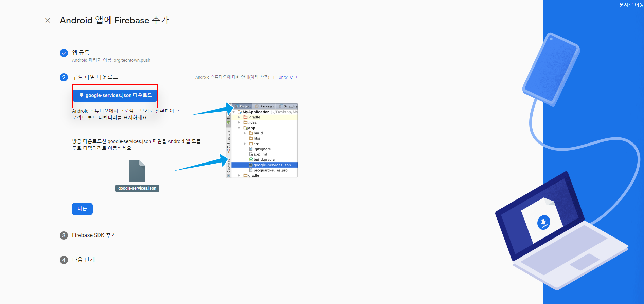The image size is (644, 304).
Task: Close the Add Firebase to Android dialog
Action: [x=48, y=20]
